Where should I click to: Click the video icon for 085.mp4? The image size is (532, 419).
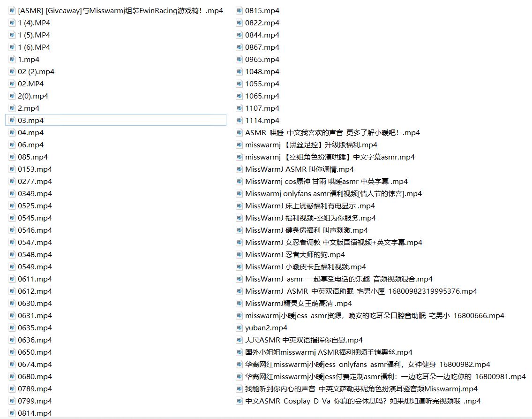click(12, 157)
